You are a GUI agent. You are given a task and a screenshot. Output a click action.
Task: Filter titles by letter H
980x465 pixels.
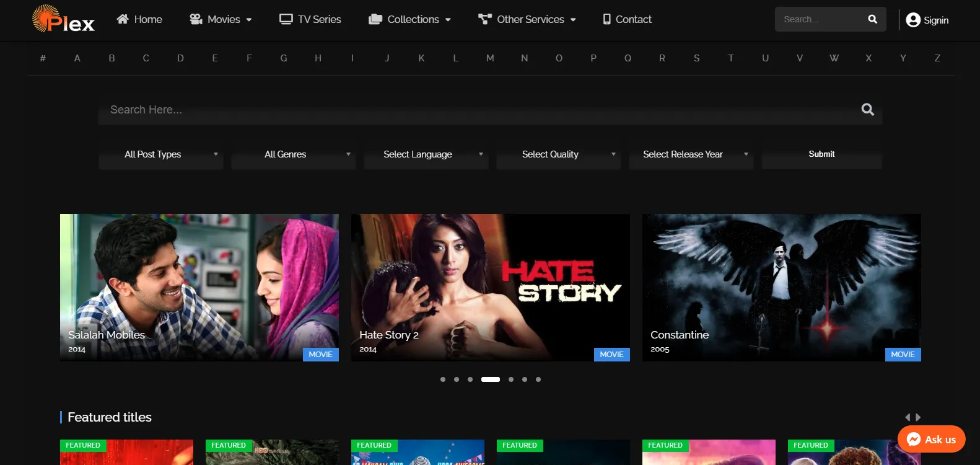tap(318, 58)
